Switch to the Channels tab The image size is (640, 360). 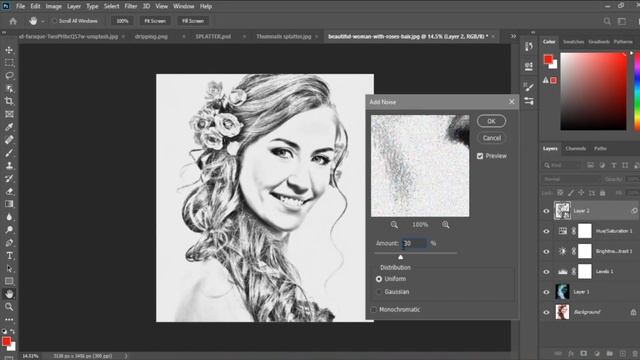576,149
